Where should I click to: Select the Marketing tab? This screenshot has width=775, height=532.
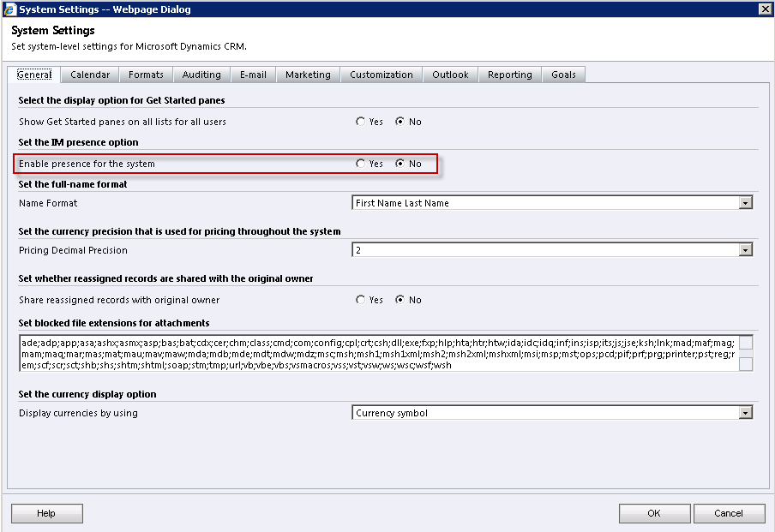(308, 75)
